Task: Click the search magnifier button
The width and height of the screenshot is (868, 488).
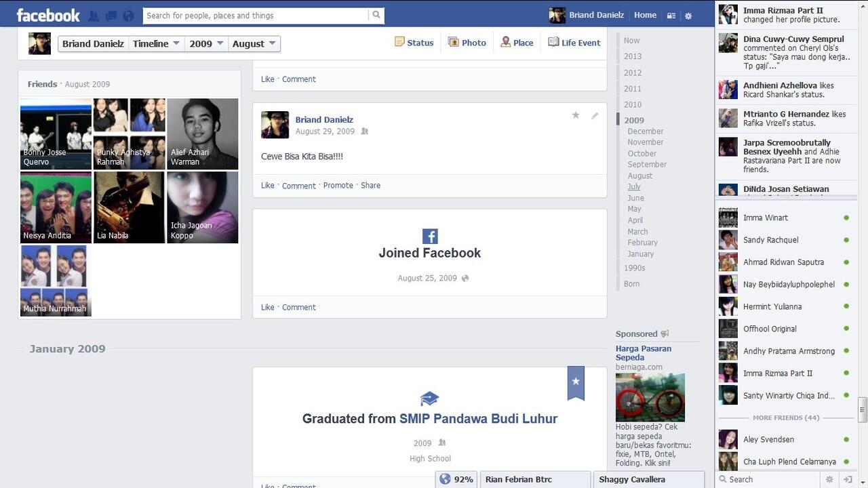Action: (x=376, y=15)
